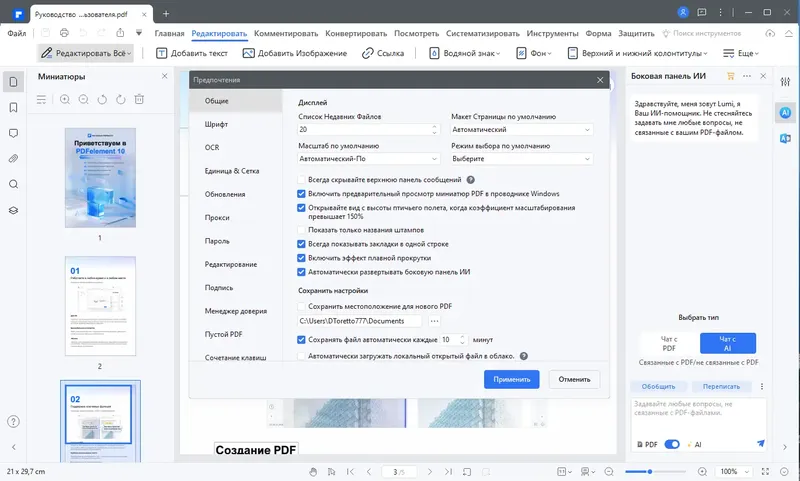Zoom in thumbnails in the Миниатюры panel

tap(65, 99)
